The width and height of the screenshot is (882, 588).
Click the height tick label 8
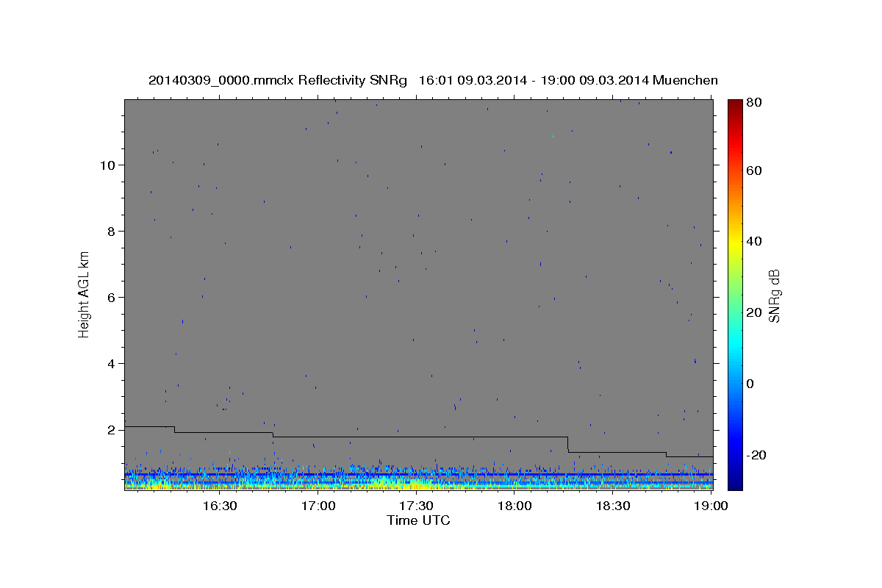coord(112,232)
